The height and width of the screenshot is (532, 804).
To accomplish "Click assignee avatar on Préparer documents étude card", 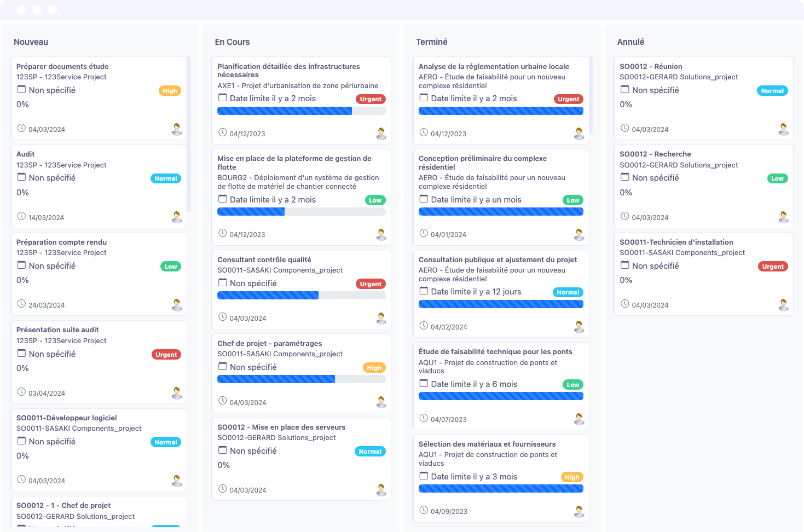I will [x=177, y=129].
